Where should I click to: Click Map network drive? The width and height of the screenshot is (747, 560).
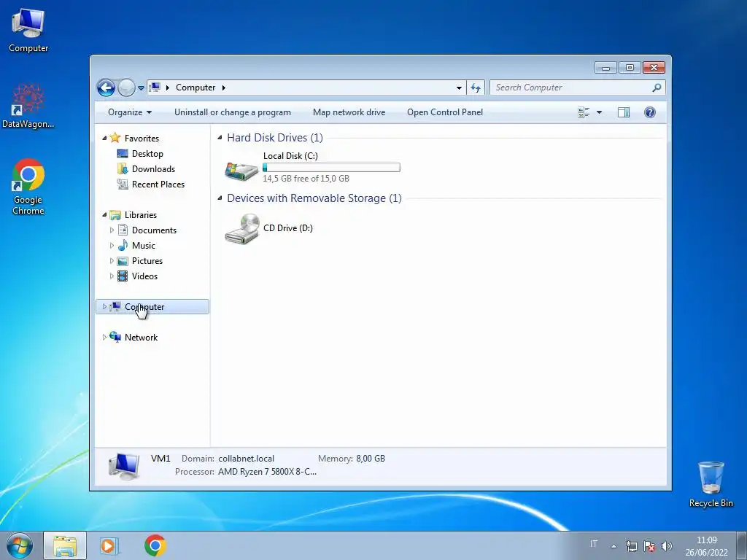(349, 112)
